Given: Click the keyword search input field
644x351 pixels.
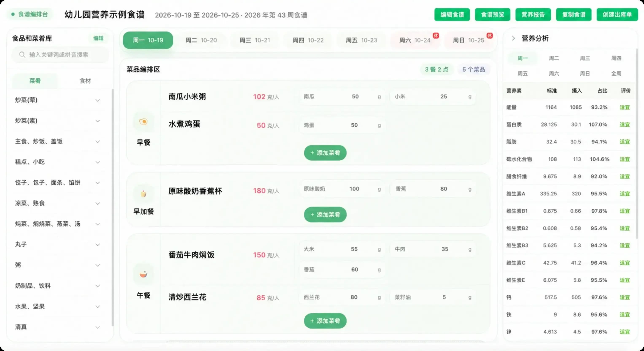Looking at the screenshot, I should click(x=60, y=55).
